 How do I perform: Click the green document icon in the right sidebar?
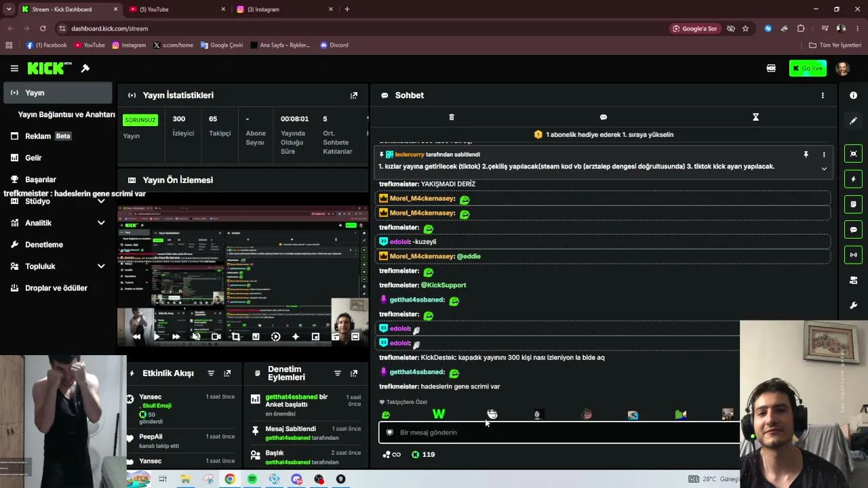pos(853,204)
